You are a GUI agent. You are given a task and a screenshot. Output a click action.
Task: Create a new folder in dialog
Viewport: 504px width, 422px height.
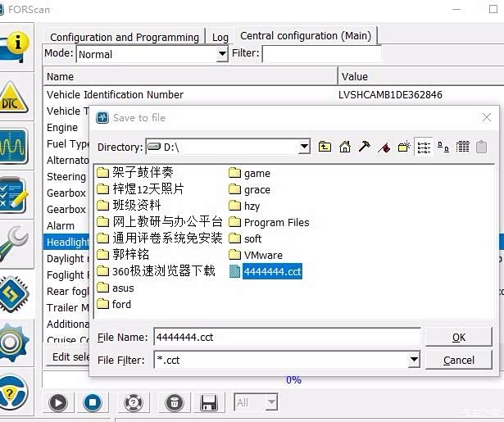point(404,147)
